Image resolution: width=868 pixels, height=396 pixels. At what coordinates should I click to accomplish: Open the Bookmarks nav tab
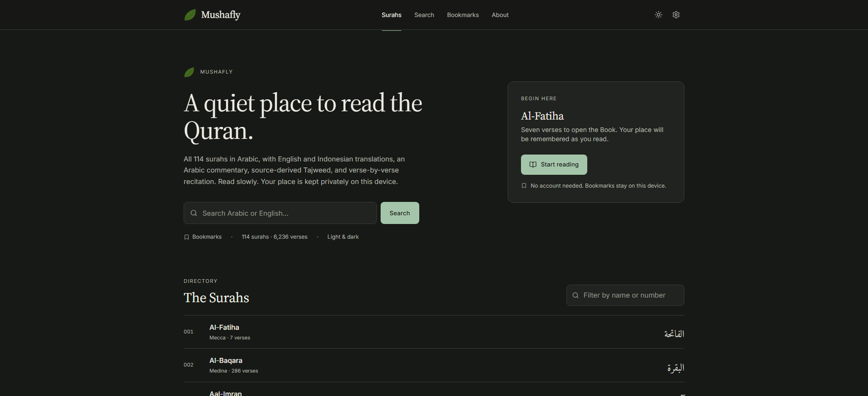[x=463, y=15]
